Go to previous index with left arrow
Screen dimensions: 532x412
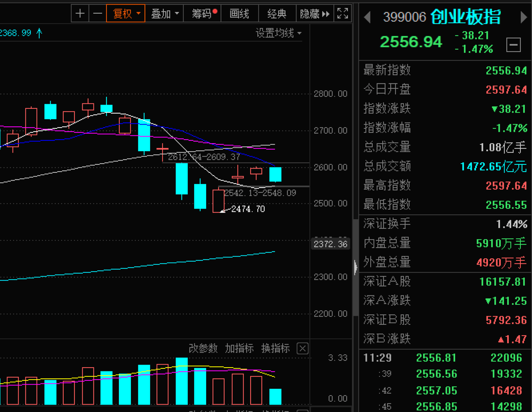click(367, 17)
